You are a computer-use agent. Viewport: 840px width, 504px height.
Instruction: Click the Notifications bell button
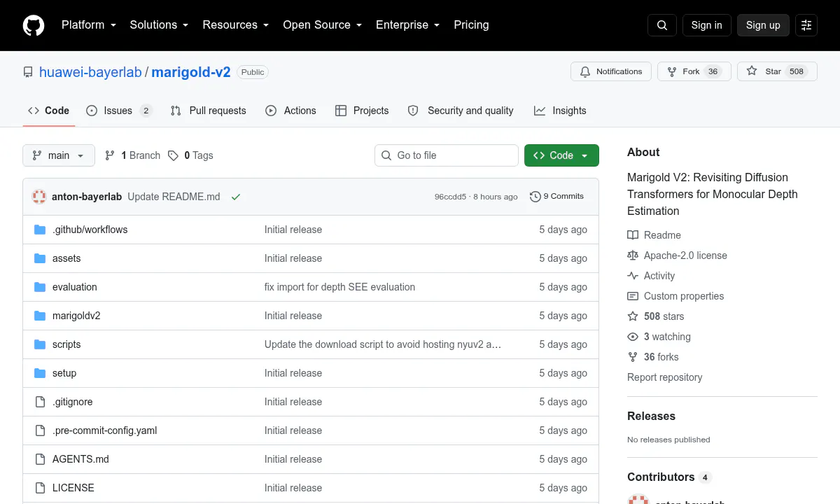[x=611, y=71]
